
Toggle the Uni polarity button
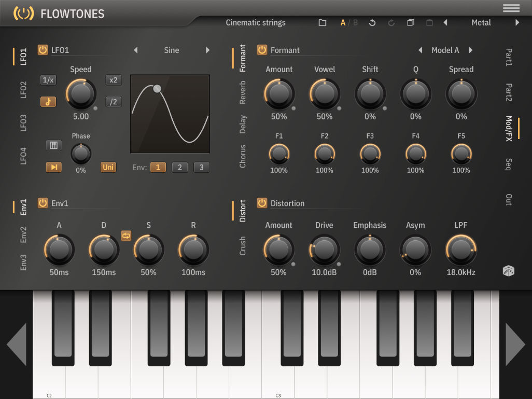[108, 167]
